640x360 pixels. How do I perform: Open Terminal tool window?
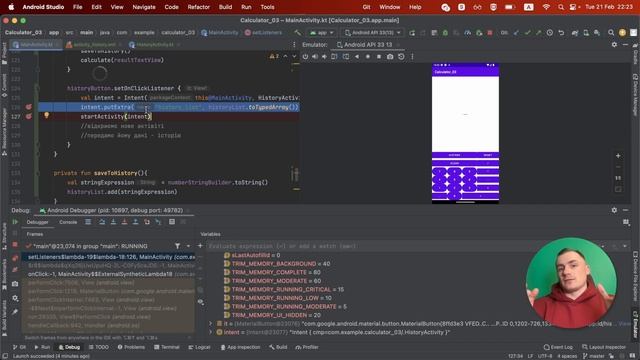coord(167,347)
